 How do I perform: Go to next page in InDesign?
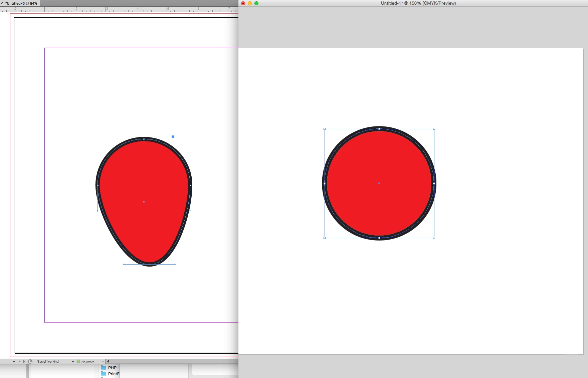[19, 362]
